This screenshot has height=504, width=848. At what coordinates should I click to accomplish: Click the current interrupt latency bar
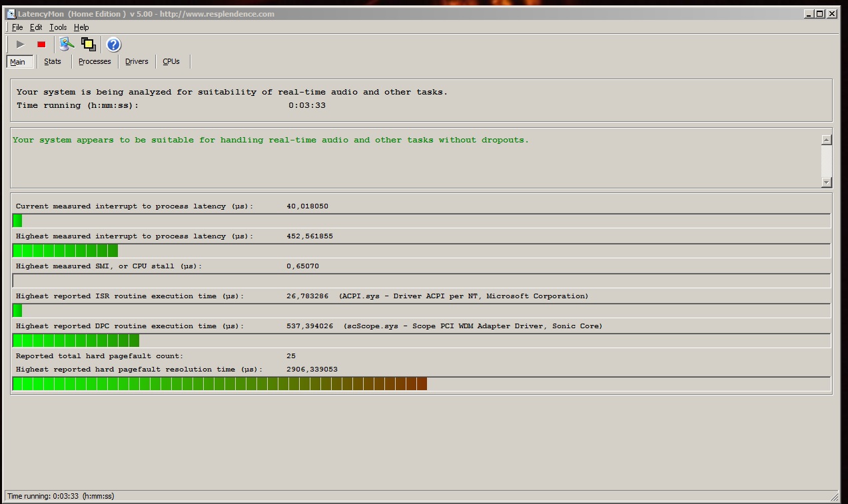point(422,220)
